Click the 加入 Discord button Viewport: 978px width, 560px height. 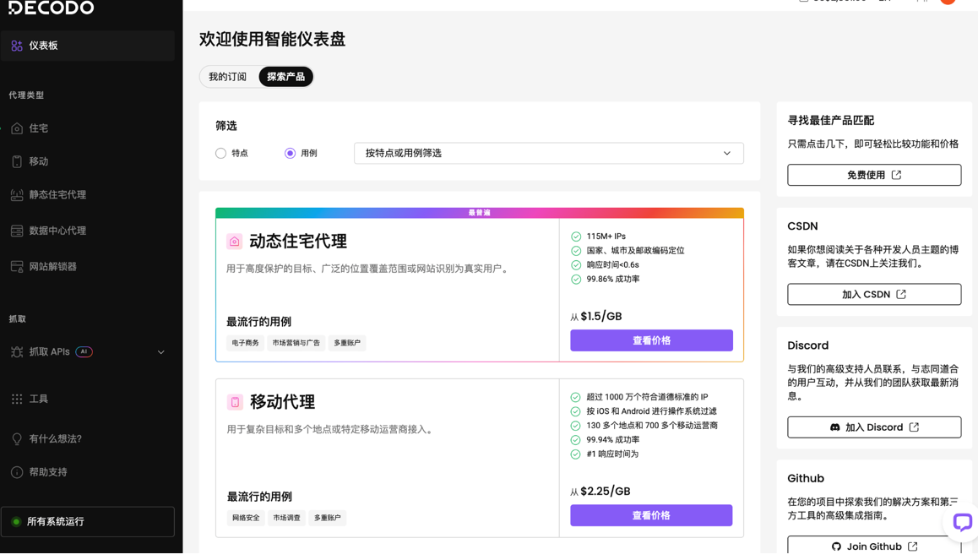coord(874,427)
